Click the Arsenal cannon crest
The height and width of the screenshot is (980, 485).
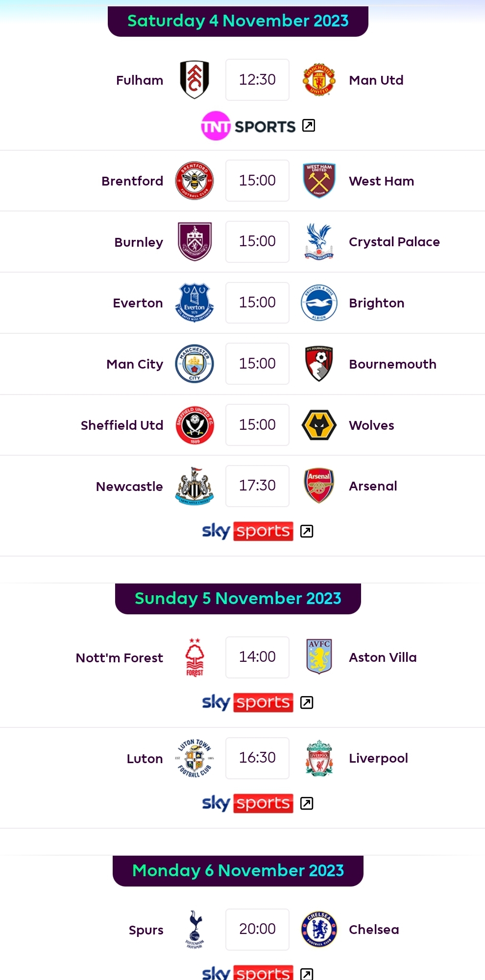(319, 486)
